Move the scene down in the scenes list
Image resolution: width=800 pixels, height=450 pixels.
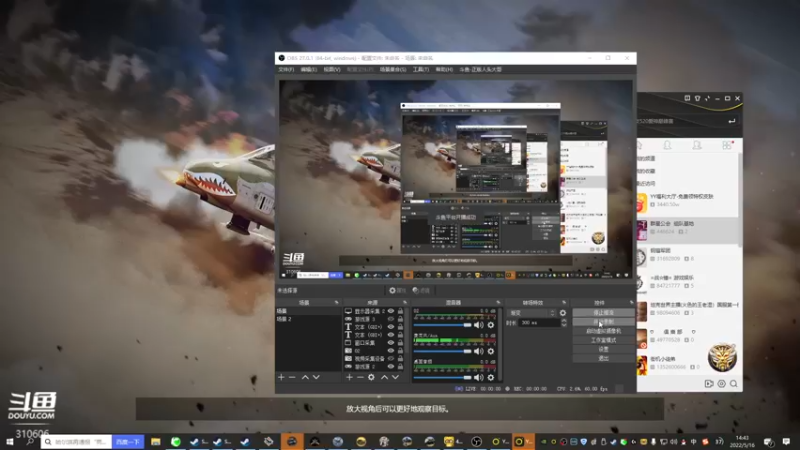click(x=316, y=377)
